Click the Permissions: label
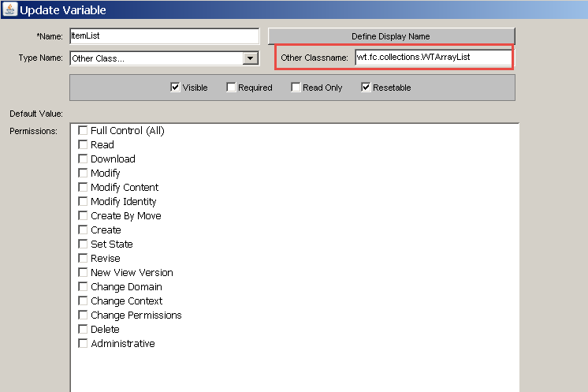 33,131
